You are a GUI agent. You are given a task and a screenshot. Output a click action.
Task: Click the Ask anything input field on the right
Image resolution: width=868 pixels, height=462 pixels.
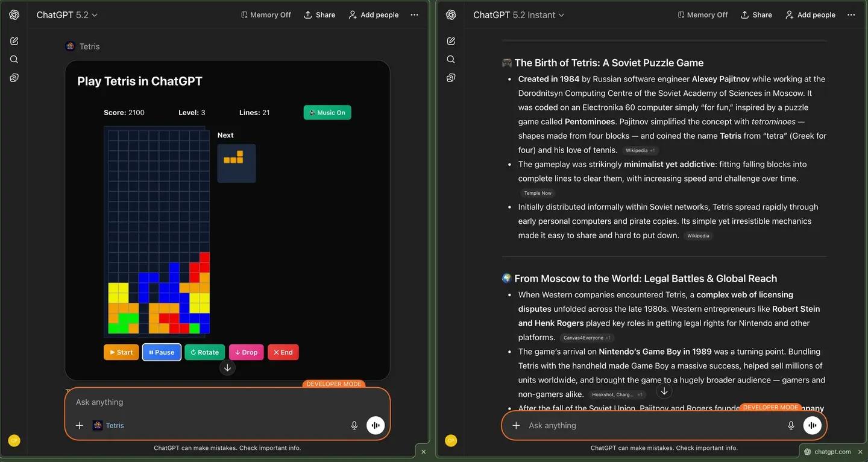tap(633, 425)
